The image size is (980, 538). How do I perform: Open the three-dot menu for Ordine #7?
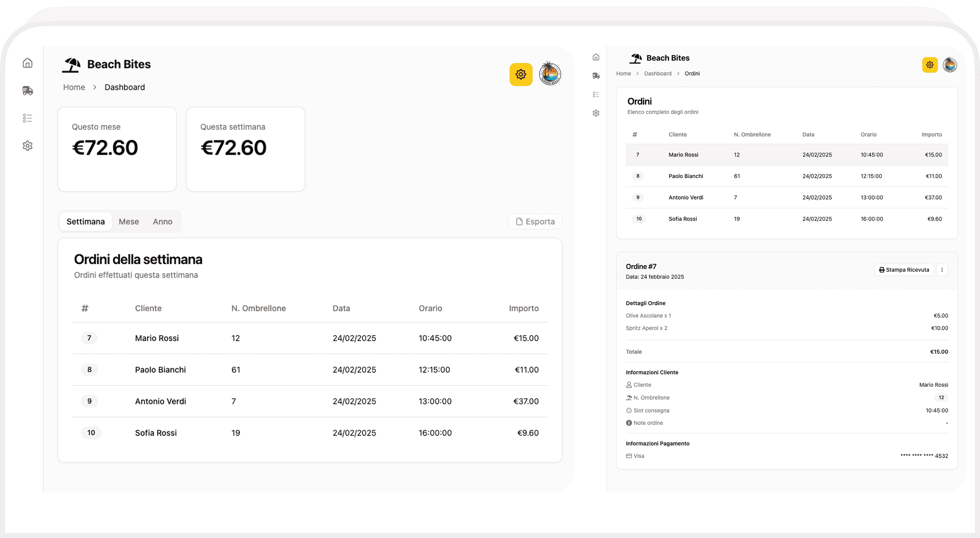[x=941, y=270]
